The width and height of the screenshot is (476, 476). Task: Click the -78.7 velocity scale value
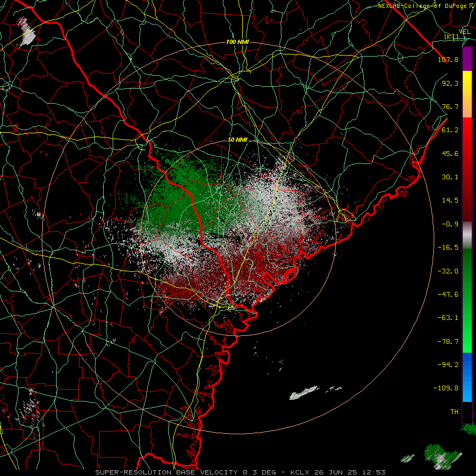pos(448,342)
